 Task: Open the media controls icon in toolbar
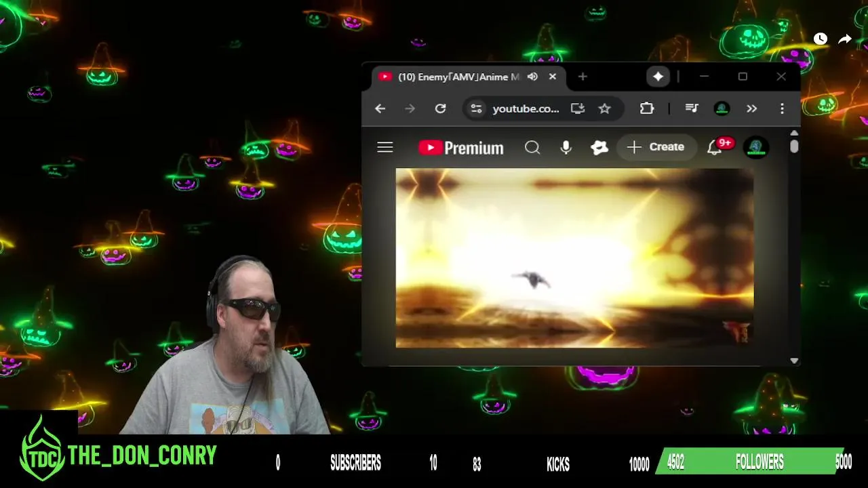point(692,108)
